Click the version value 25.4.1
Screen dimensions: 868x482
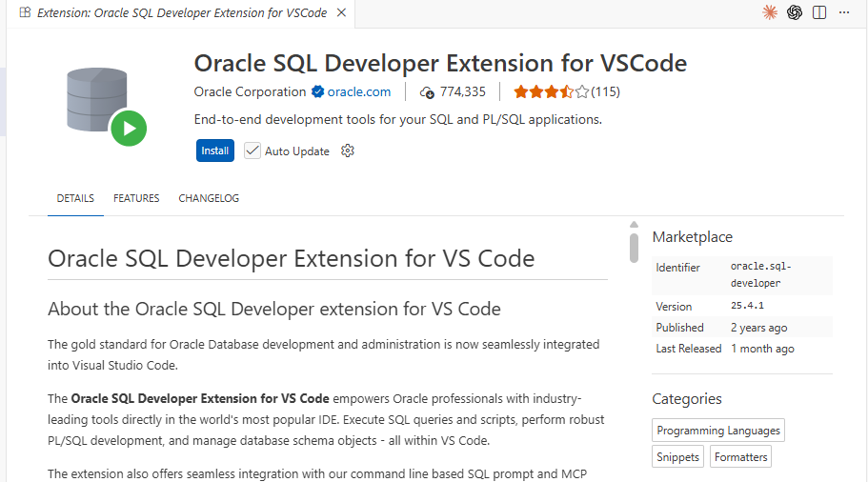click(x=747, y=306)
